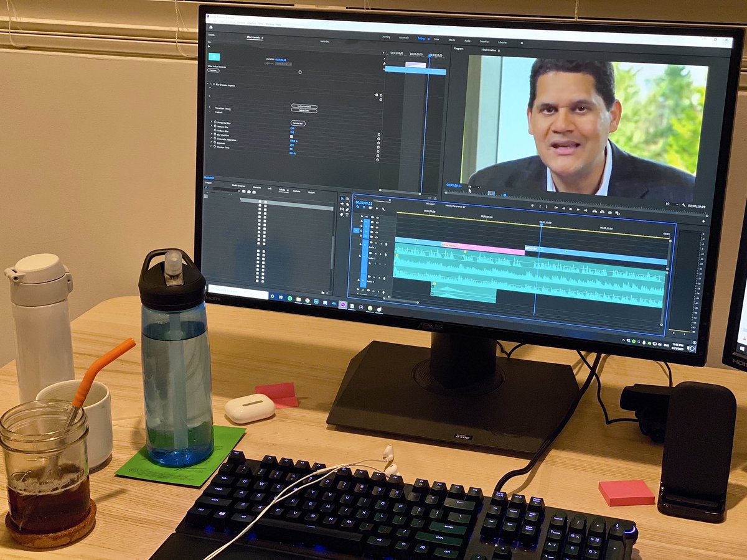Open the Media Browser tab
747x560 pixels.
(x=238, y=185)
